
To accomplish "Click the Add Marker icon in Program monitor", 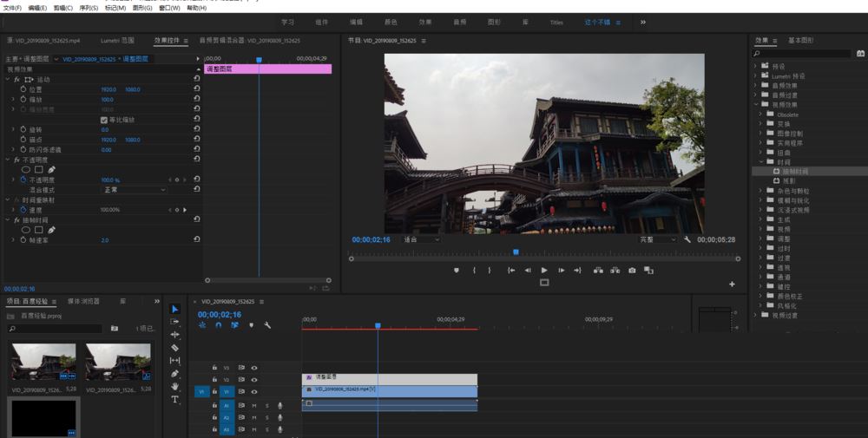I will [x=457, y=271].
